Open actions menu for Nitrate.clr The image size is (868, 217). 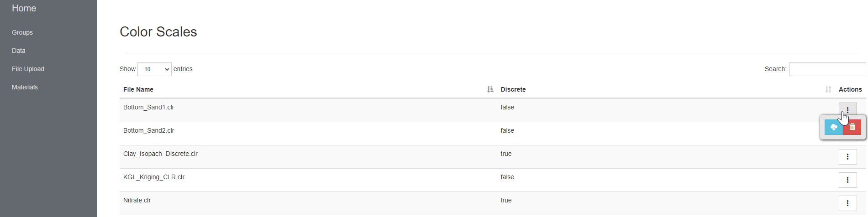click(x=847, y=203)
